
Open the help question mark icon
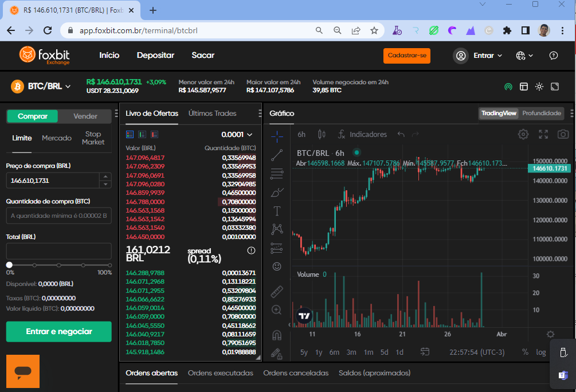click(553, 56)
